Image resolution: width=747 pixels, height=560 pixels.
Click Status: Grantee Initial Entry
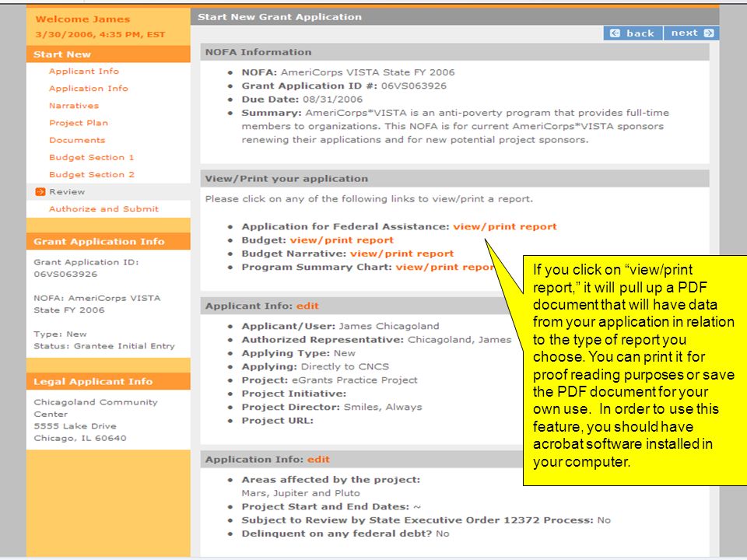click(104, 346)
